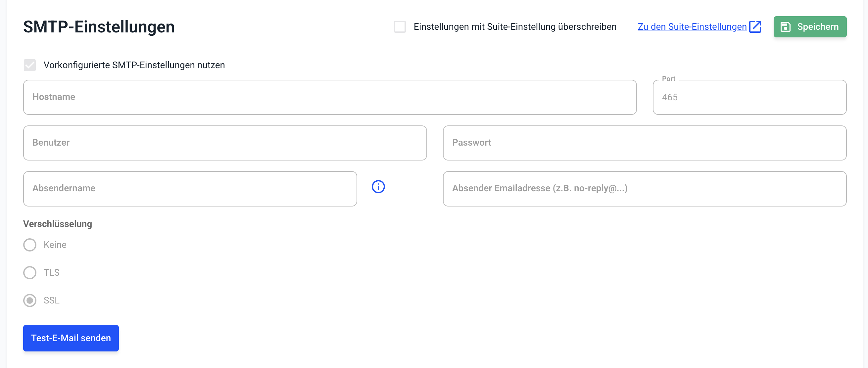Click the Vorkonfigurierte SMTP-Einstellungen nutzen label text
Image resolution: width=868 pixels, height=368 pixels.
[x=134, y=65]
